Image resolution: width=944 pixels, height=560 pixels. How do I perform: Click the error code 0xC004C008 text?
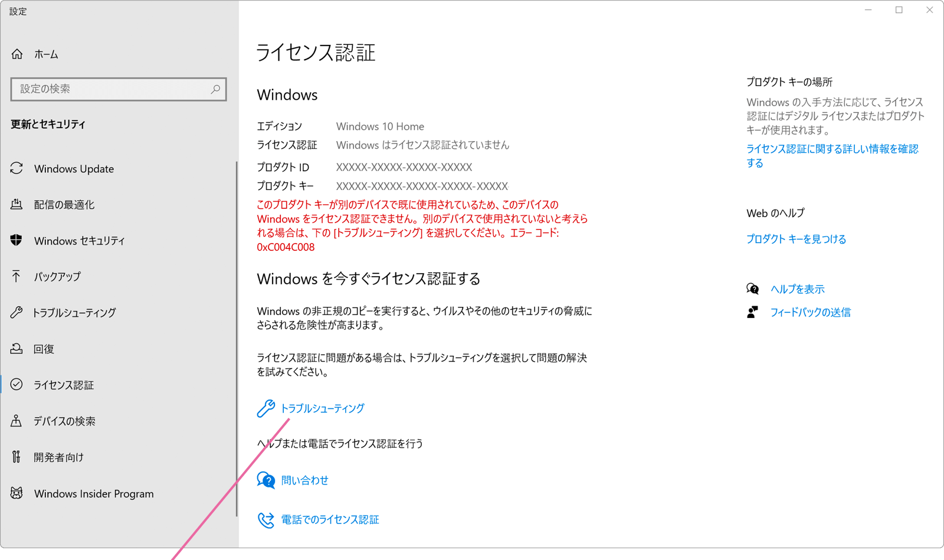click(286, 247)
